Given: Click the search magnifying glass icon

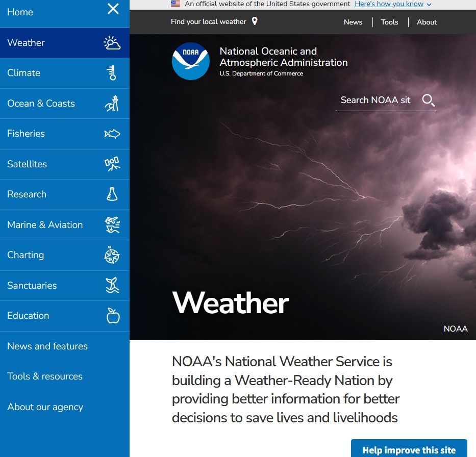Looking at the screenshot, I should (428, 100).
